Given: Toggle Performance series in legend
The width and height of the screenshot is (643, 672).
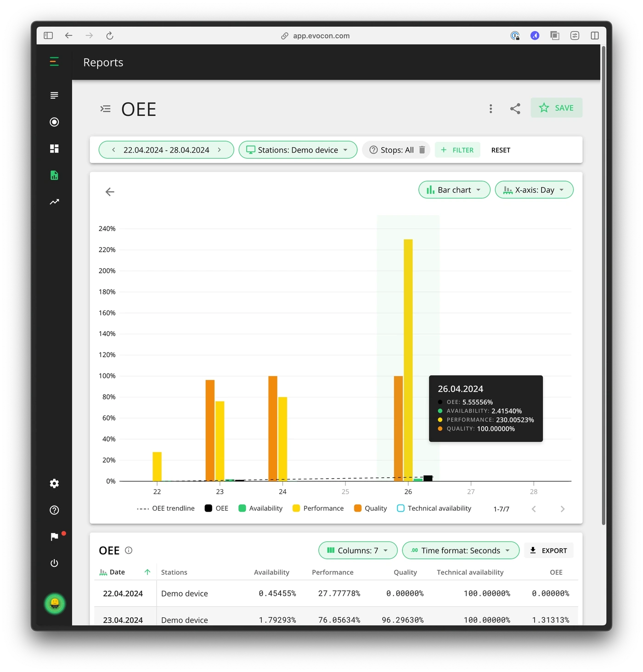Looking at the screenshot, I should 318,508.
